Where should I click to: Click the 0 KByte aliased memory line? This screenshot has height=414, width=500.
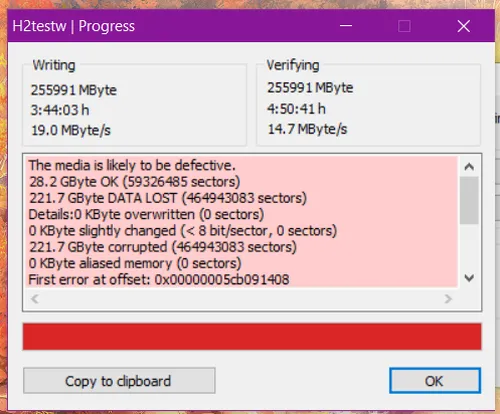(x=135, y=263)
